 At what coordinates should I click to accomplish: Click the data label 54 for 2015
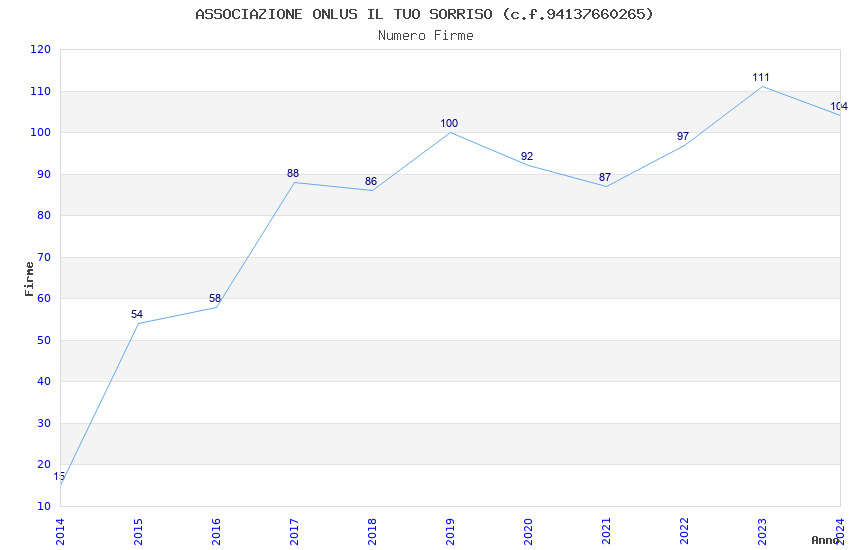pyautogui.click(x=137, y=314)
